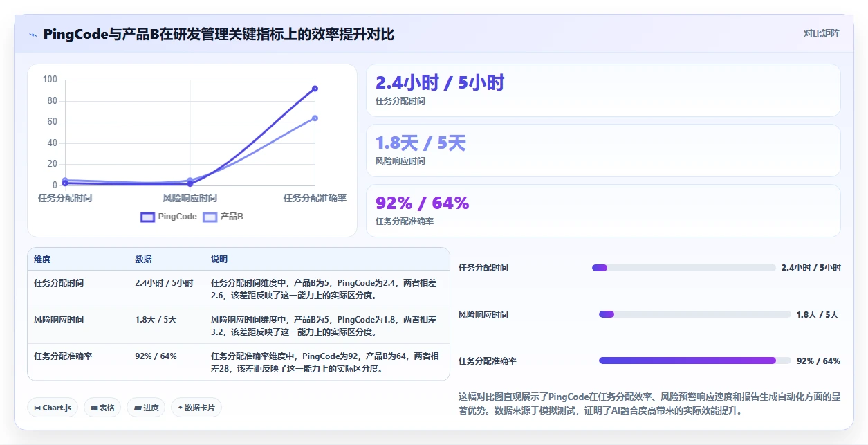
Task: Click the 92% / 64% table data cell
Action: click(156, 356)
